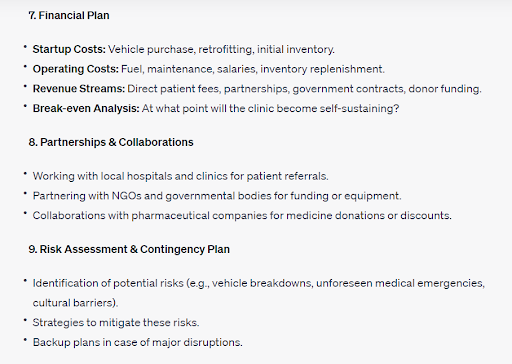The image size is (512, 364).
Task: Click the words 'vehicle breakdowns' in risks bullet
Action: (262, 283)
